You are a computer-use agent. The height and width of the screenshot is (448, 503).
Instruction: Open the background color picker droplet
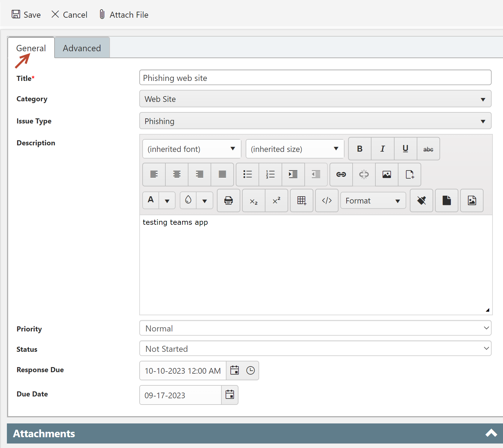click(x=188, y=200)
